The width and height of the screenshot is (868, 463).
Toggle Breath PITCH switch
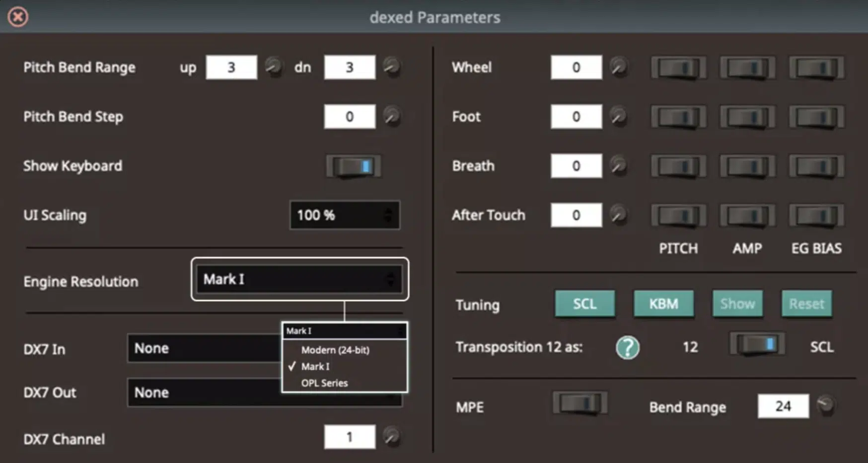[678, 166]
